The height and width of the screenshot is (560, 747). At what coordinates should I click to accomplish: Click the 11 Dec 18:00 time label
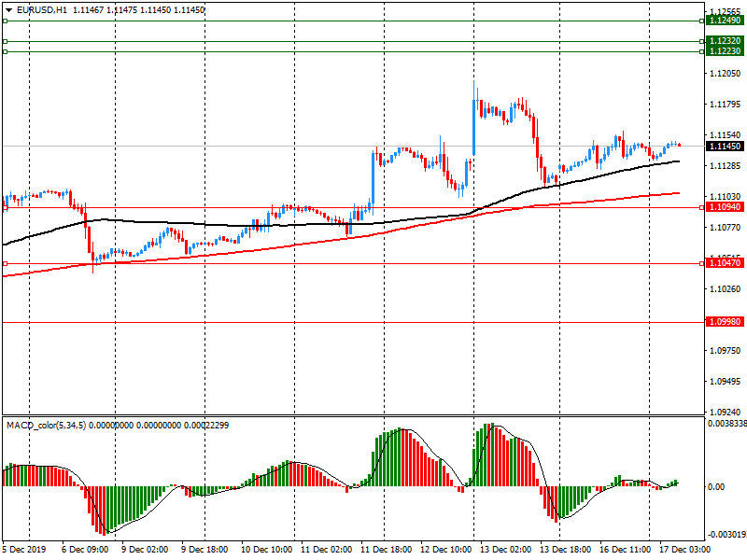(386, 550)
